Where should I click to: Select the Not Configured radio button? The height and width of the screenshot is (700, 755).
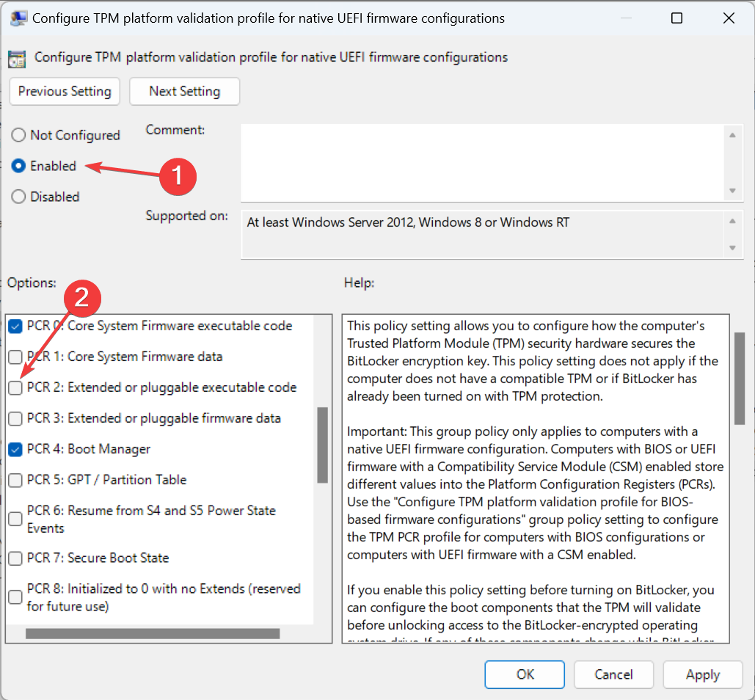(x=18, y=135)
